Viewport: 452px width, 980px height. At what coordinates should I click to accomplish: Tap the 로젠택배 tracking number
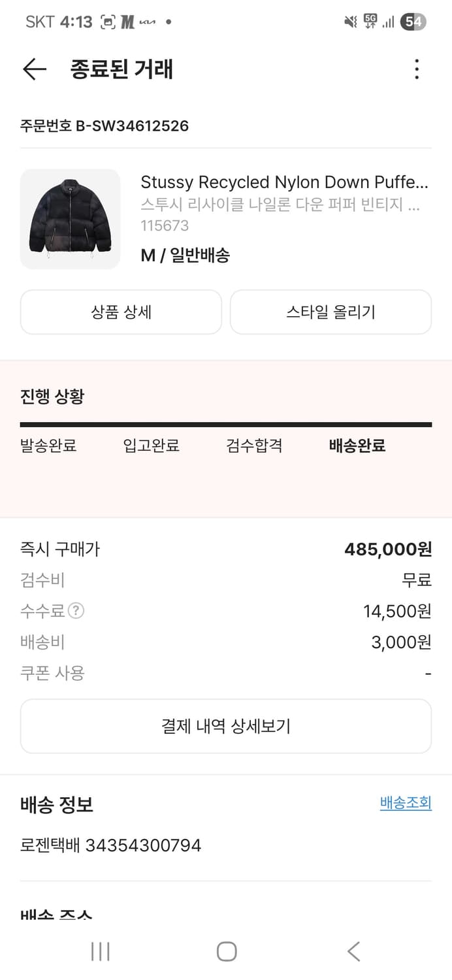coord(110,845)
